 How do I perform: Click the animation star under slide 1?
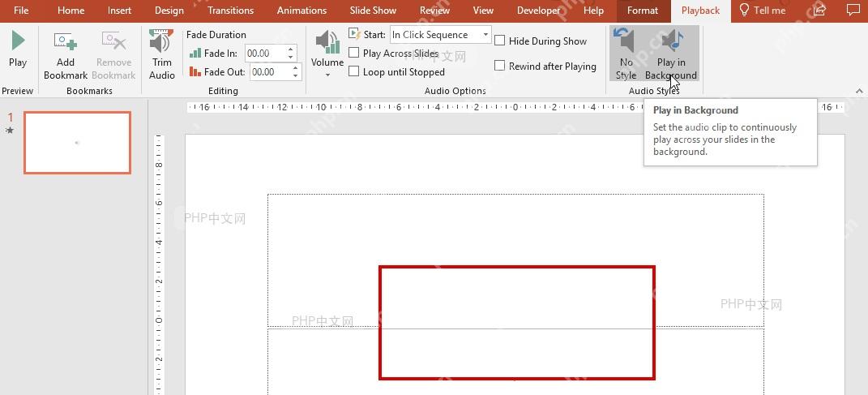point(10,131)
